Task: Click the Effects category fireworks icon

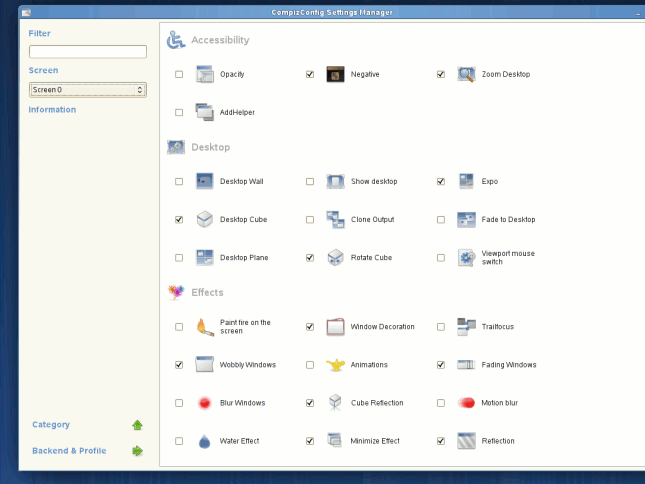Action: tap(176, 292)
